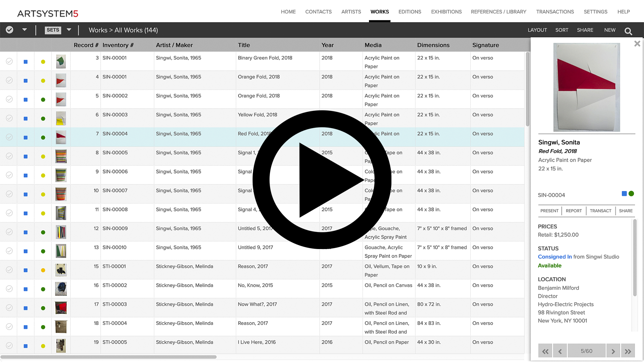Go to previous record with left arrow

pyautogui.click(x=560, y=351)
